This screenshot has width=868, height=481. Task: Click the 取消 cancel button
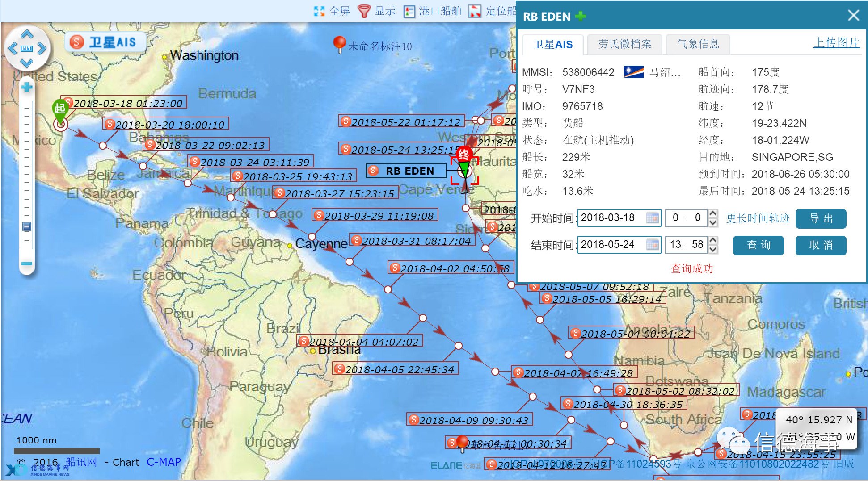(821, 245)
